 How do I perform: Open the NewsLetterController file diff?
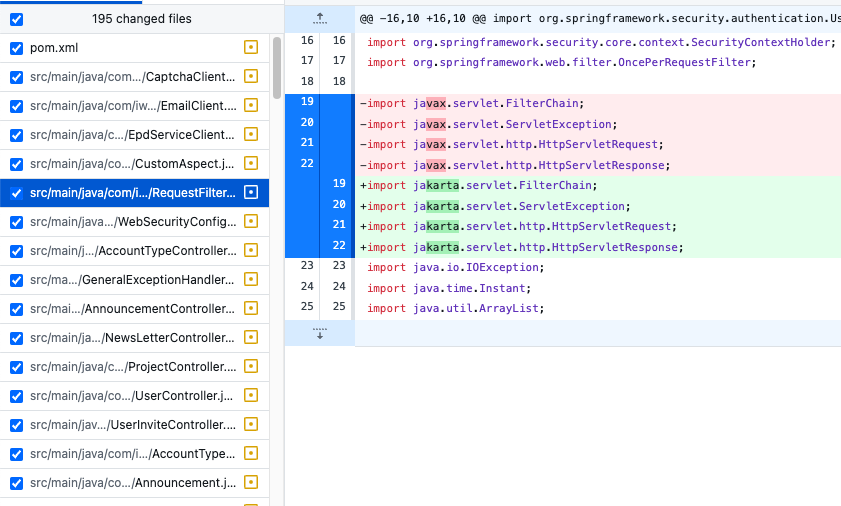point(132,338)
